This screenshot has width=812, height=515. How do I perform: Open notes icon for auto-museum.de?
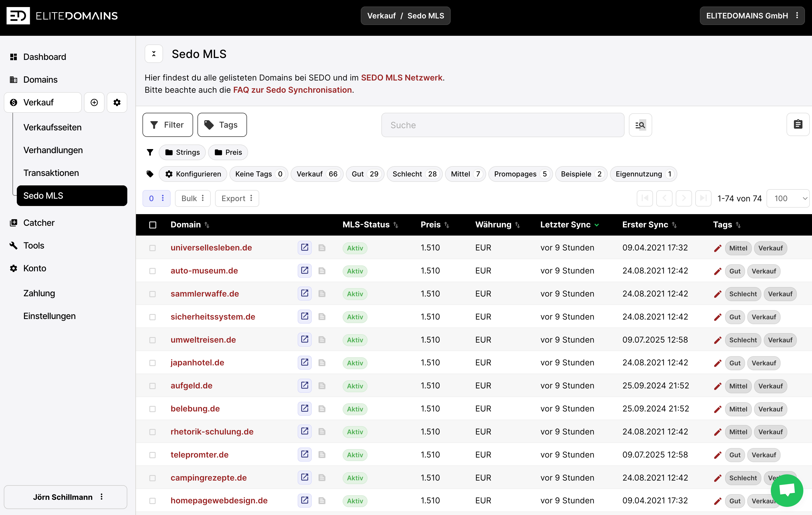[322, 271]
